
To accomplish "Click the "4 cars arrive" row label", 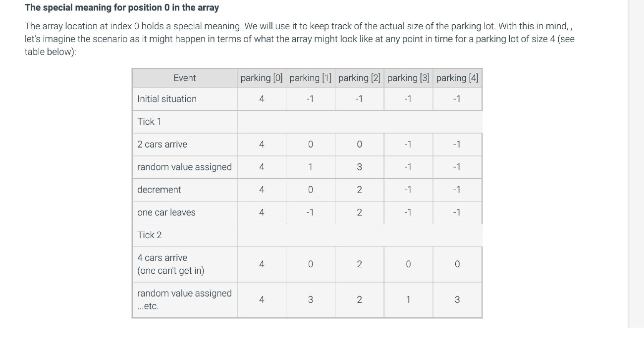I will (162, 258).
